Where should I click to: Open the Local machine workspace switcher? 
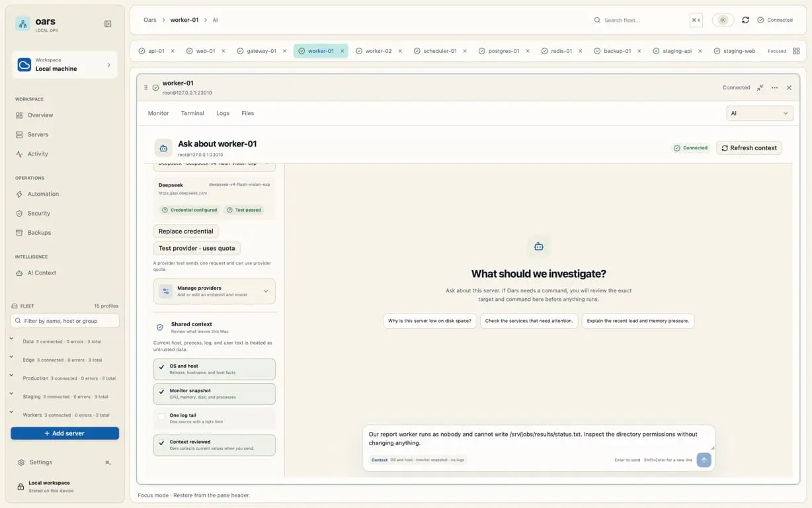pyautogui.click(x=65, y=64)
